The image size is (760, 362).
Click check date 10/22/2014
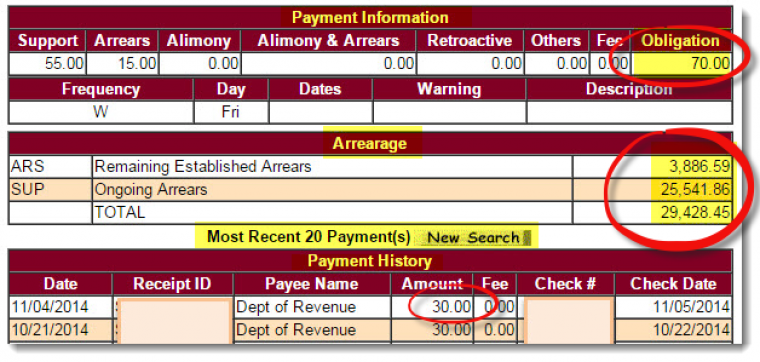[691, 330]
